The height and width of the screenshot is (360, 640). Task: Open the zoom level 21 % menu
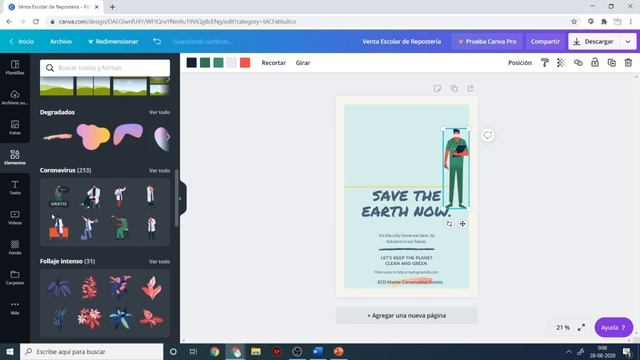coord(562,327)
